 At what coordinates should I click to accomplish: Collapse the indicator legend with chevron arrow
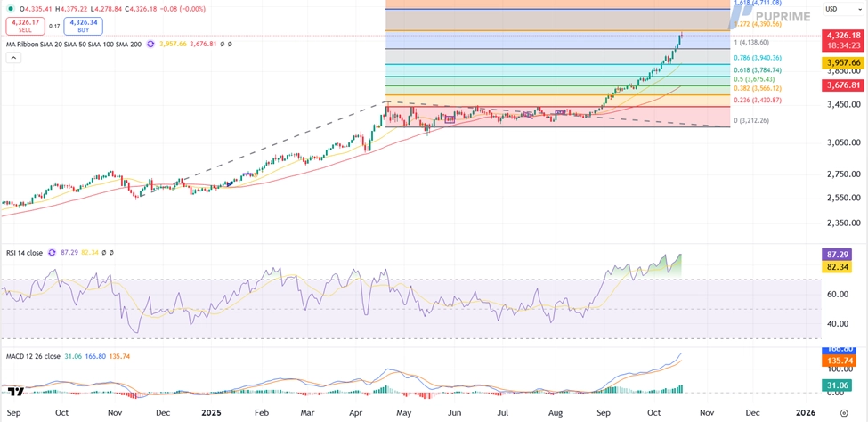click(13, 58)
